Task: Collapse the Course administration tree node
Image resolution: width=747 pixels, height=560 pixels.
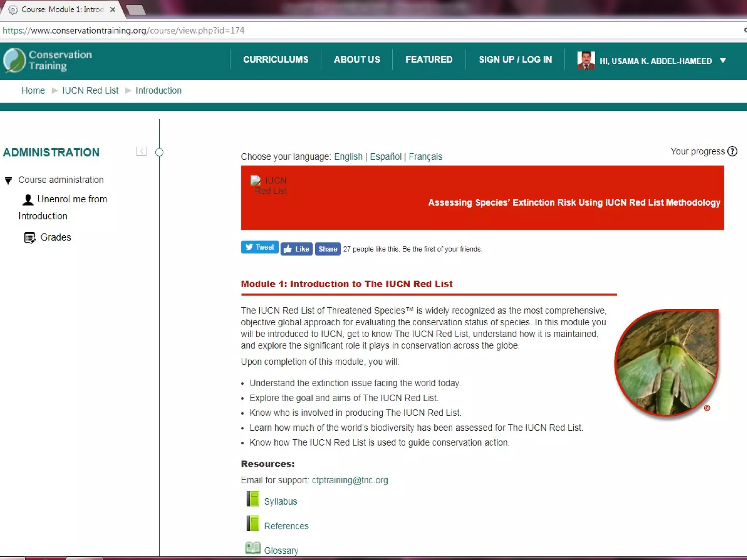Action: (x=8, y=180)
